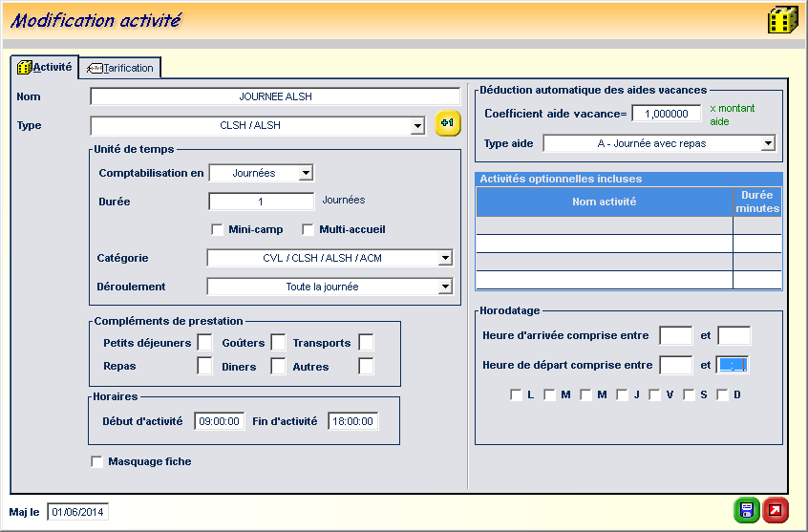Open the Catégorie dropdown list
Screen dimensions: 808x532
pyautogui.click(x=444, y=258)
